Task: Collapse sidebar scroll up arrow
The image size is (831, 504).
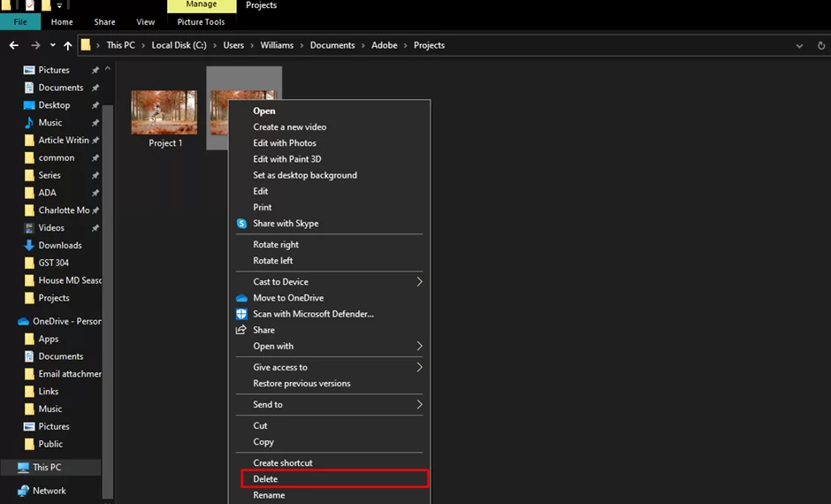Action: 108,69
